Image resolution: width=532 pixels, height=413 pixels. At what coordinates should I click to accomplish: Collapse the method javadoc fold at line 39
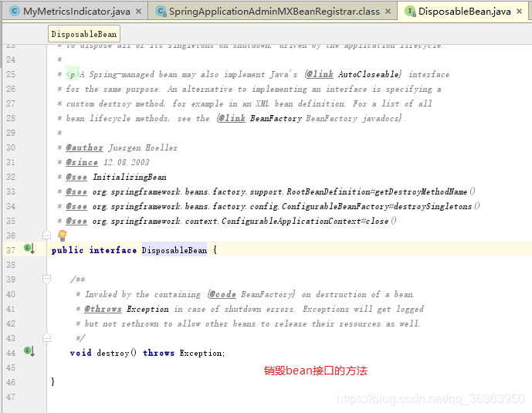pyautogui.click(x=46, y=279)
